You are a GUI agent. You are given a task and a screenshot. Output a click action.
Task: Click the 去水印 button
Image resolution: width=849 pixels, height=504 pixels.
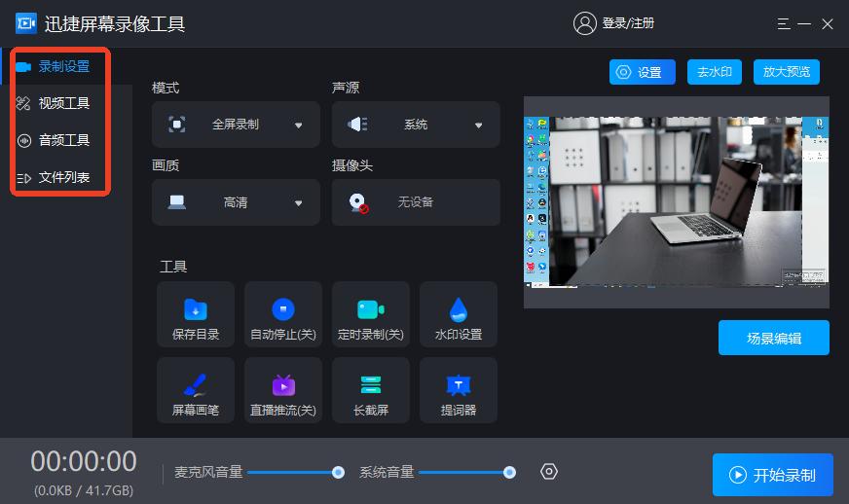(715, 72)
